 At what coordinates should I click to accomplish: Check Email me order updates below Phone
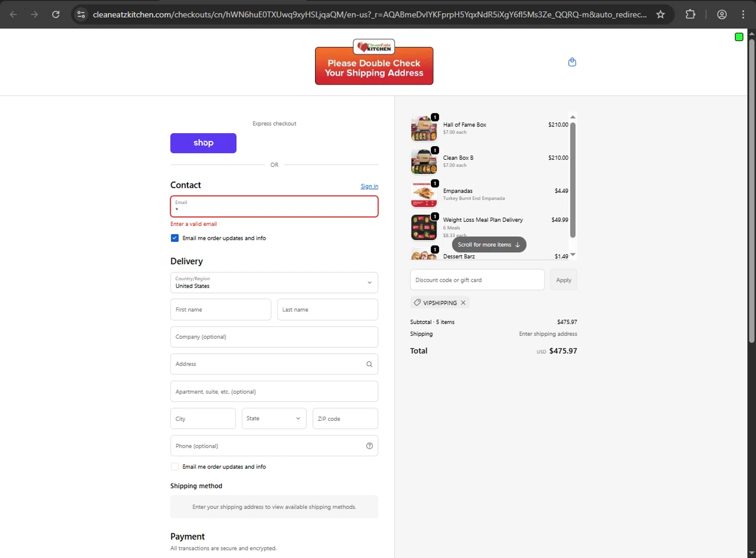pos(174,467)
